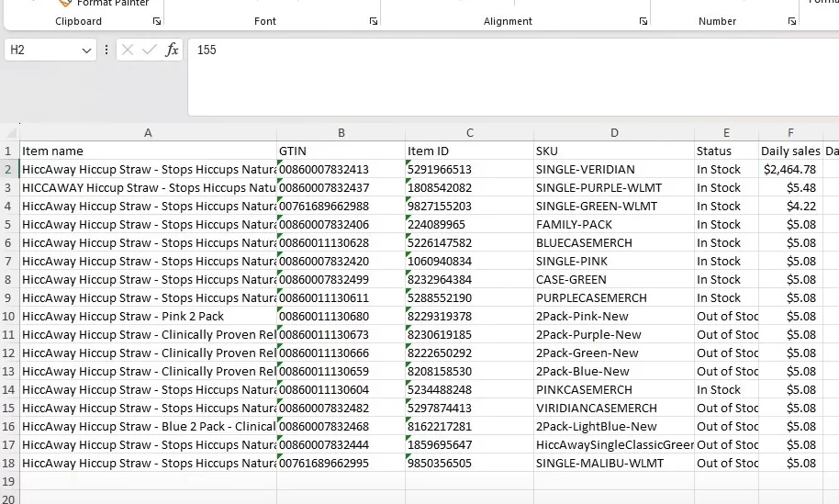Click the 'Status' header cell
Viewport: 839px width, 504px height.
click(726, 151)
